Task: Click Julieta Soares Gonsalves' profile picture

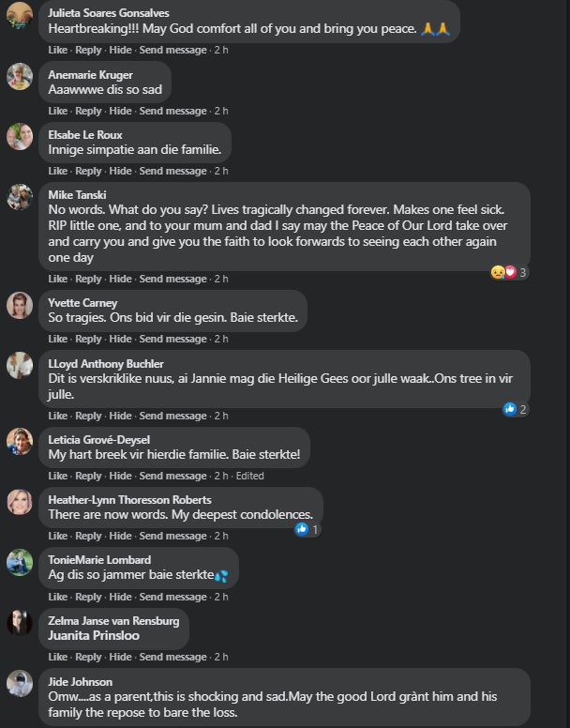Action: pyautogui.click(x=20, y=16)
